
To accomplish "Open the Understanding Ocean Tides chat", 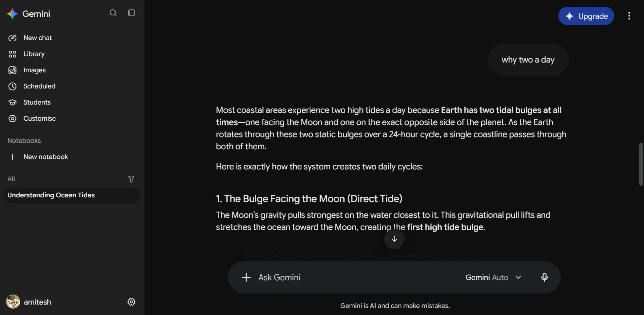I will pos(72,195).
